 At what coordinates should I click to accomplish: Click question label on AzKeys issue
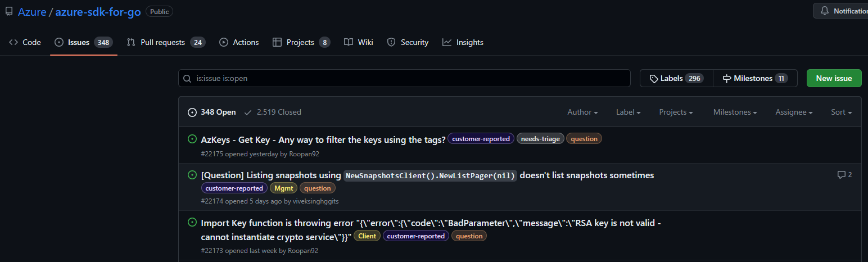[584, 139]
